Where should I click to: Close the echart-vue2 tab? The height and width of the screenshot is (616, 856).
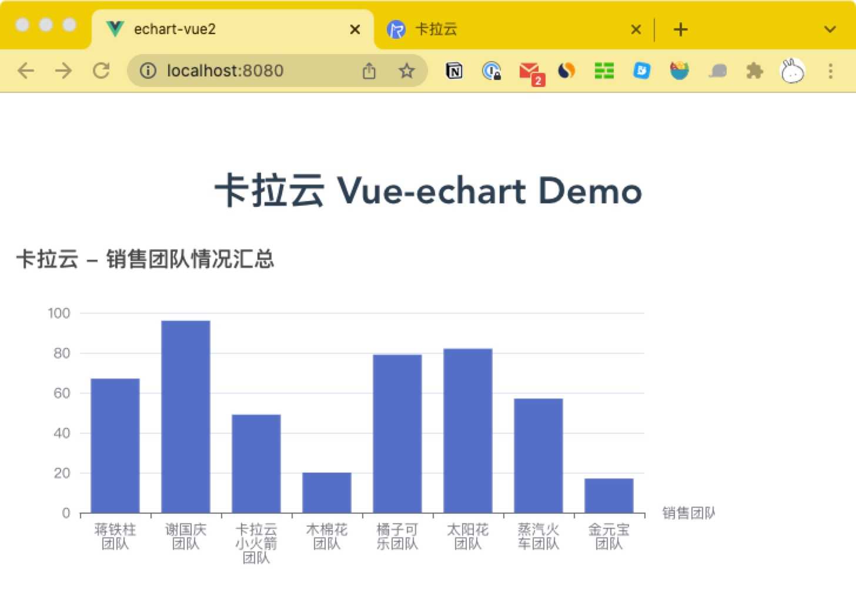tap(355, 29)
